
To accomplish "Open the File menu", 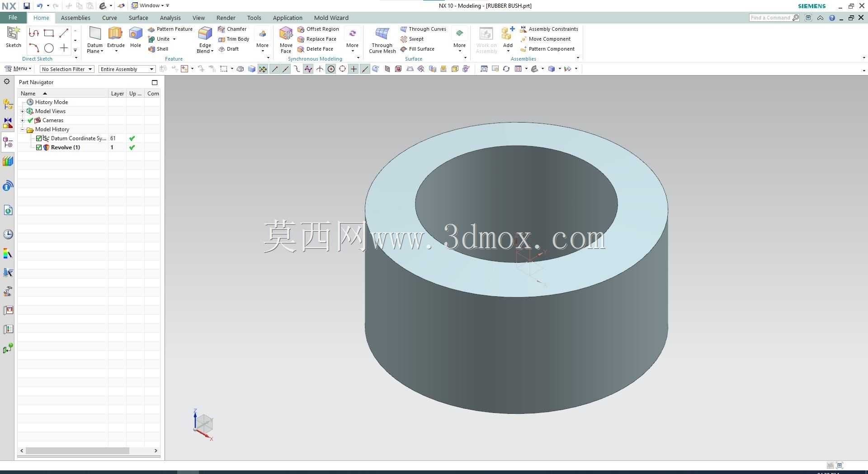I will click(13, 18).
